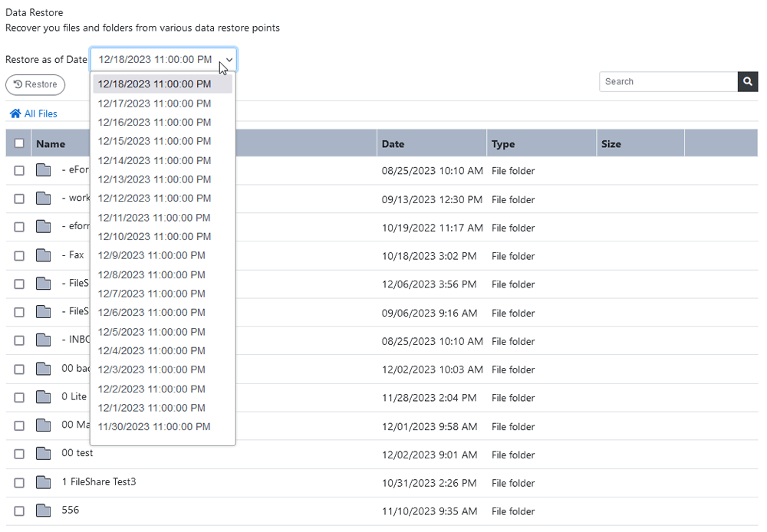Image resolution: width=767 pixels, height=532 pixels.
Task: Click folder icon in the 0 Lite row
Action: [x=44, y=397]
